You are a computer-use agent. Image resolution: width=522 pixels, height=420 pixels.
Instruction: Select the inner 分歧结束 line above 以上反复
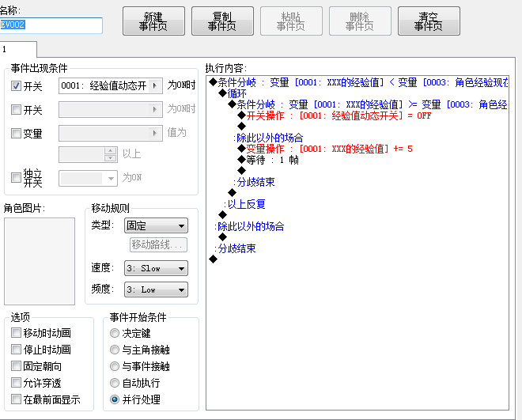point(255,182)
